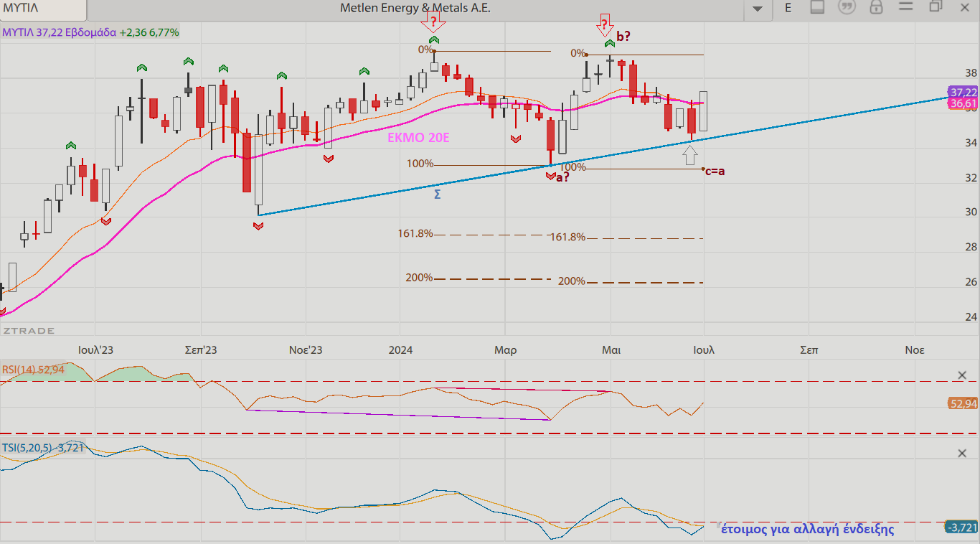Select 'έτοιμος για αλλαγή ένδειξης' note

coord(808,530)
